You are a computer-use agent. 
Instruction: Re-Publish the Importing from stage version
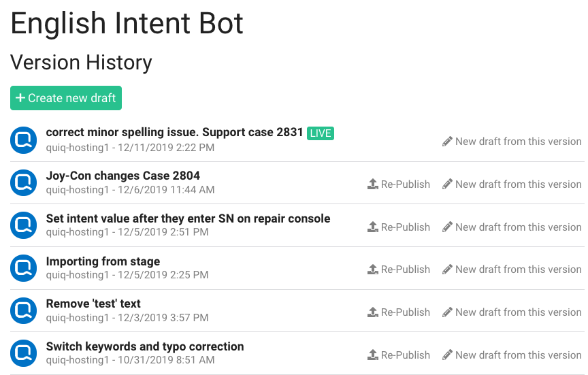(x=399, y=270)
